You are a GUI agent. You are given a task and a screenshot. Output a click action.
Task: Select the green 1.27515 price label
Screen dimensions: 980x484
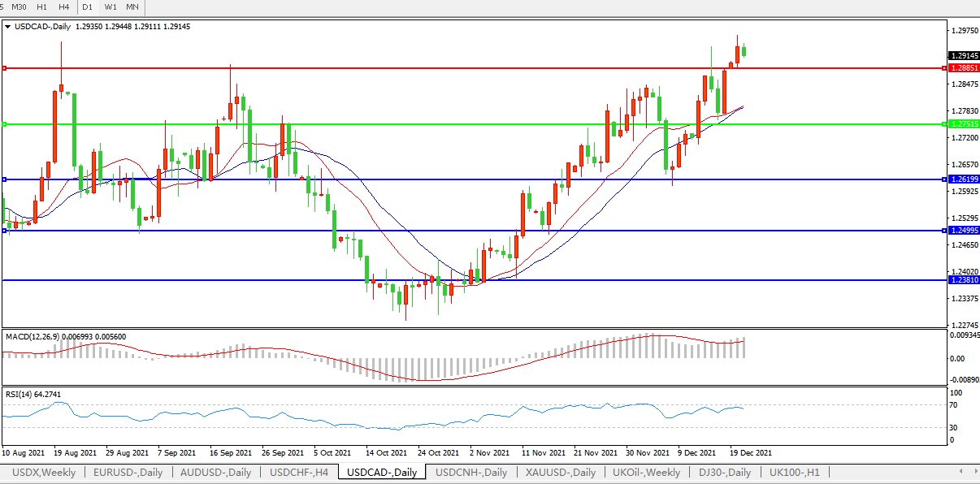[x=964, y=124]
